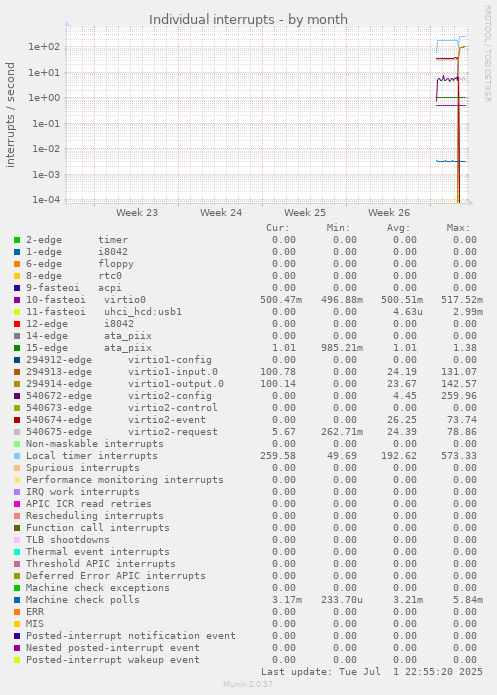Image resolution: width=497 pixels, height=695 pixels.
Task: Click the dark red virtio2-event legend swatch
Action: click(x=17, y=420)
